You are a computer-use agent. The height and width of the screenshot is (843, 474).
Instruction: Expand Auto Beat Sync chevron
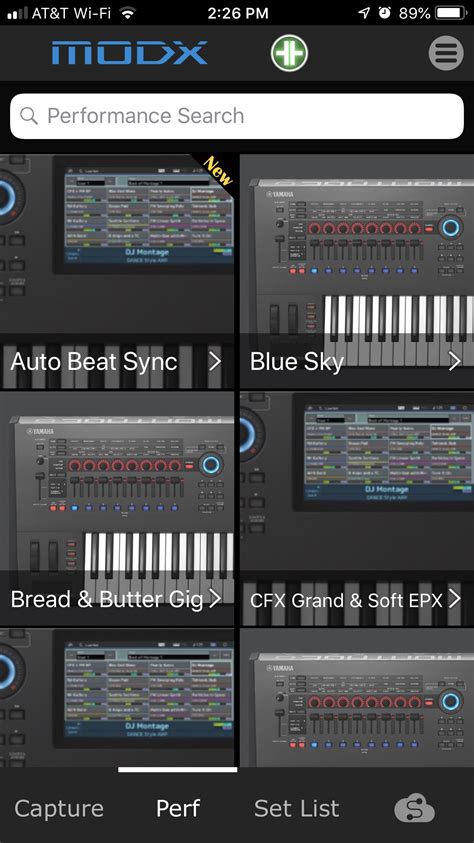point(215,361)
